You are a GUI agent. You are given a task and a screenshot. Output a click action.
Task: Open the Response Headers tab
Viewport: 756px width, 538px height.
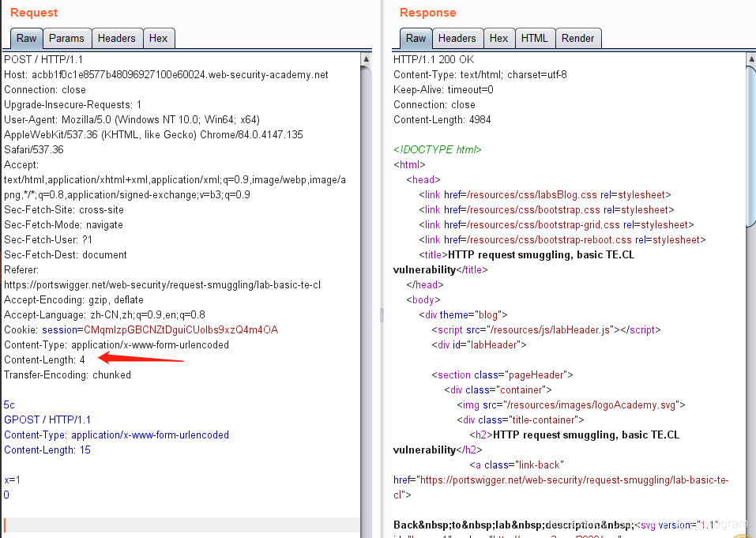coord(457,38)
